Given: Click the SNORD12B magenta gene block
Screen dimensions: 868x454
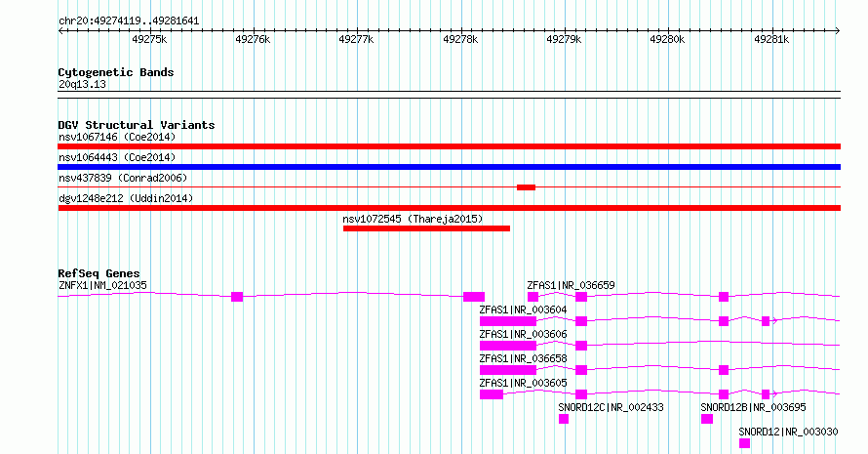Looking at the screenshot, I should (707, 419).
